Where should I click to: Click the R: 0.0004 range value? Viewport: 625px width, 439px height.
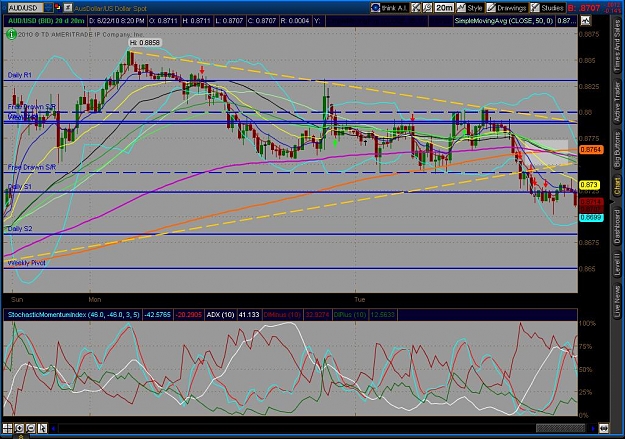pyautogui.click(x=295, y=21)
